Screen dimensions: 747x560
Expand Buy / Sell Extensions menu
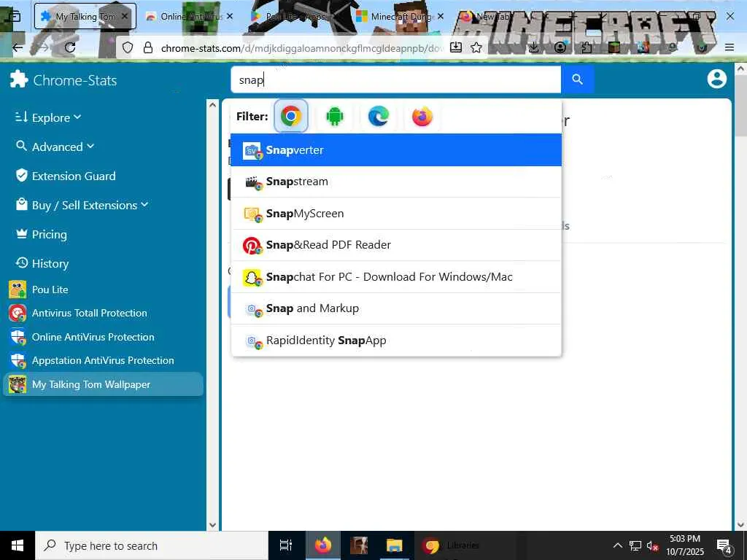(82, 205)
